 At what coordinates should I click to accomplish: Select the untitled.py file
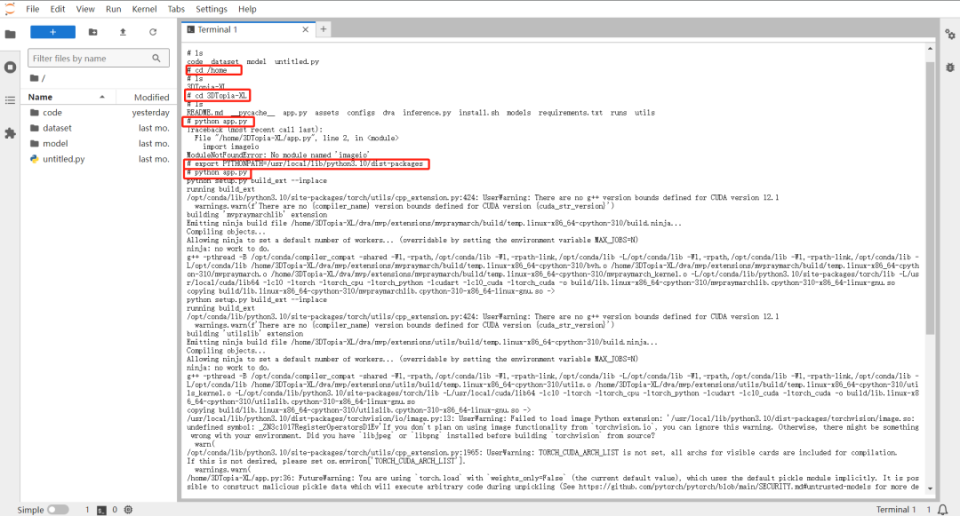(98, 159)
